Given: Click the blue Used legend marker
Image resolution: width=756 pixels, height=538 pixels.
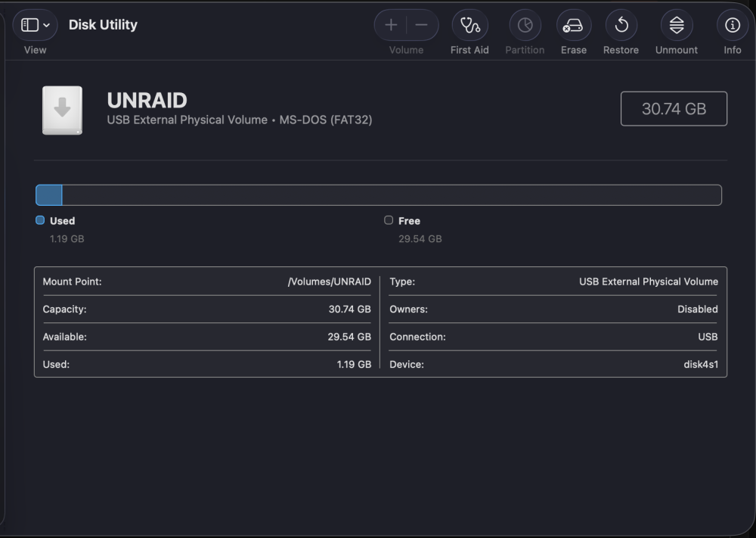Looking at the screenshot, I should point(40,220).
